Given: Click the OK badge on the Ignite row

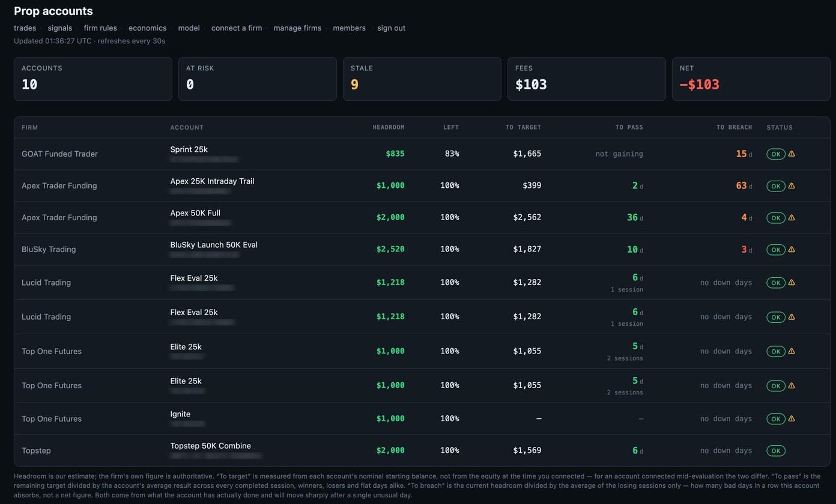Looking at the screenshot, I should pos(776,419).
